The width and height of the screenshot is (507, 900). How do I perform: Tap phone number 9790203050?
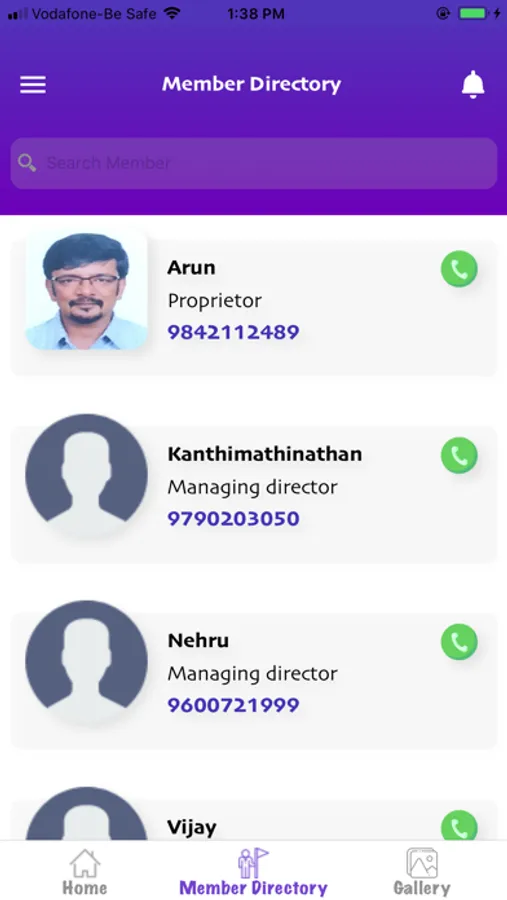233,519
